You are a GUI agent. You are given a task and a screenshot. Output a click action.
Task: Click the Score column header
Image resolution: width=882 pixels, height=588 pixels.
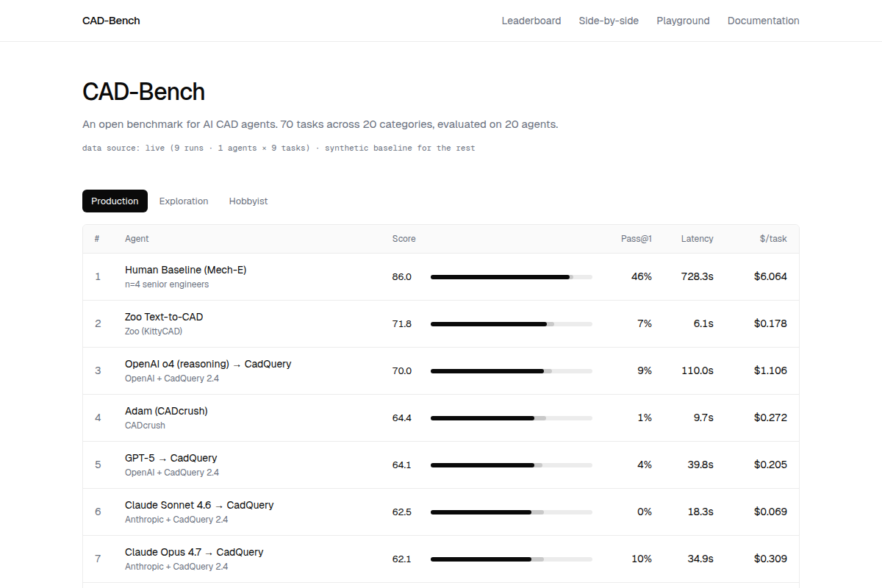(404, 239)
